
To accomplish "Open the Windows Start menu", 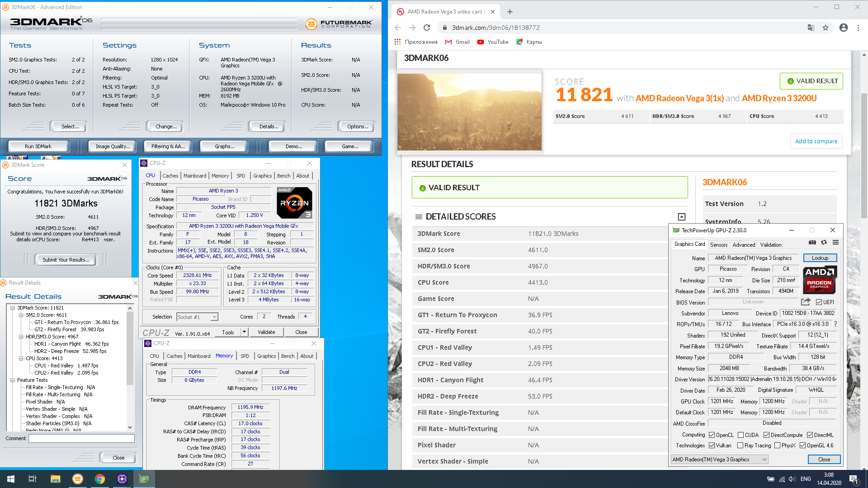I will (x=11, y=479).
